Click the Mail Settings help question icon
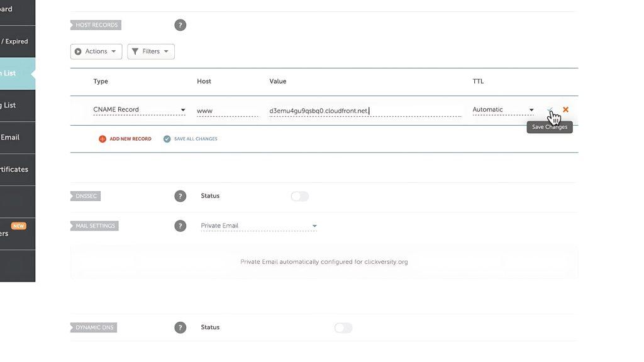Viewport: 644px width, 362px height. pos(180,226)
